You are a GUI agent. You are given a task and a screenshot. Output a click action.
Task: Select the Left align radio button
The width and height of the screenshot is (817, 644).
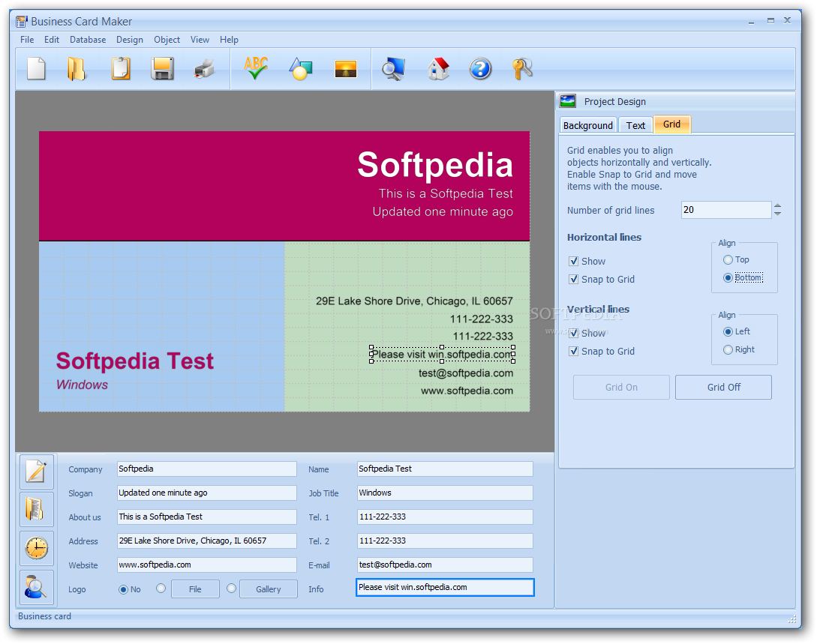728,331
